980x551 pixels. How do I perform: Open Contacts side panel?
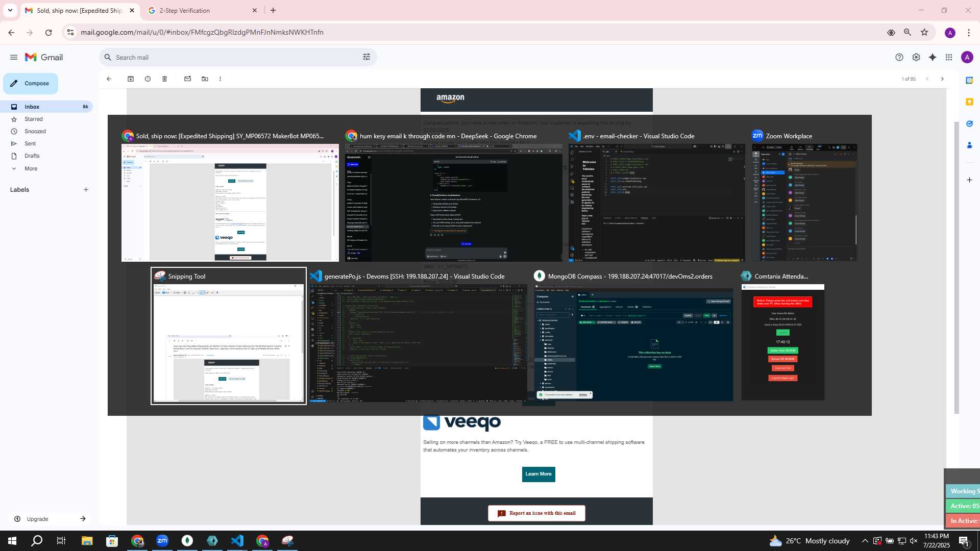[x=969, y=145]
